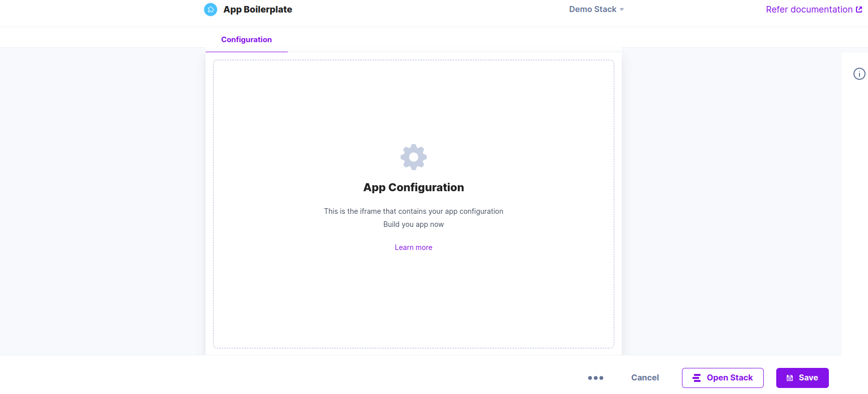Viewport: 868px width, 394px height.
Task: Click 'This is the iframe' description text
Action: [414, 211]
